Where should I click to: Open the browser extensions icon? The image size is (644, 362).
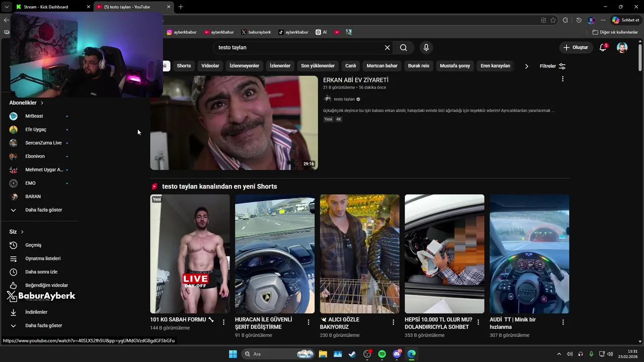coord(566,20)
